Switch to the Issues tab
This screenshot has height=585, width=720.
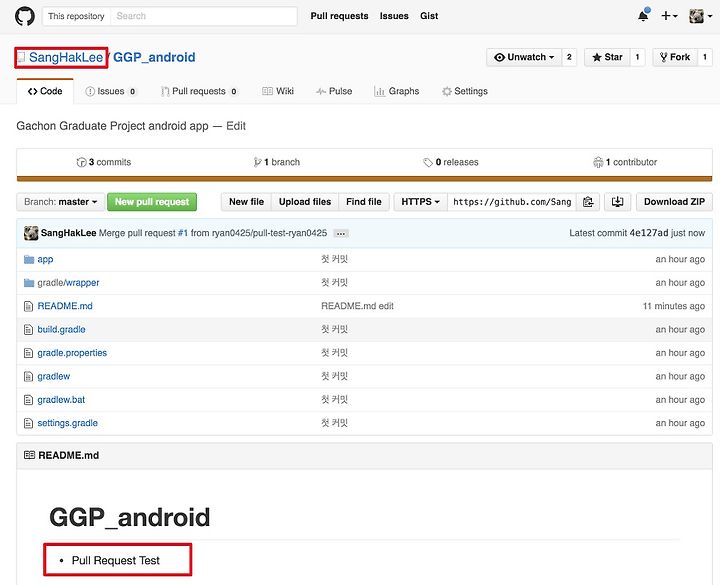(111, 91)
